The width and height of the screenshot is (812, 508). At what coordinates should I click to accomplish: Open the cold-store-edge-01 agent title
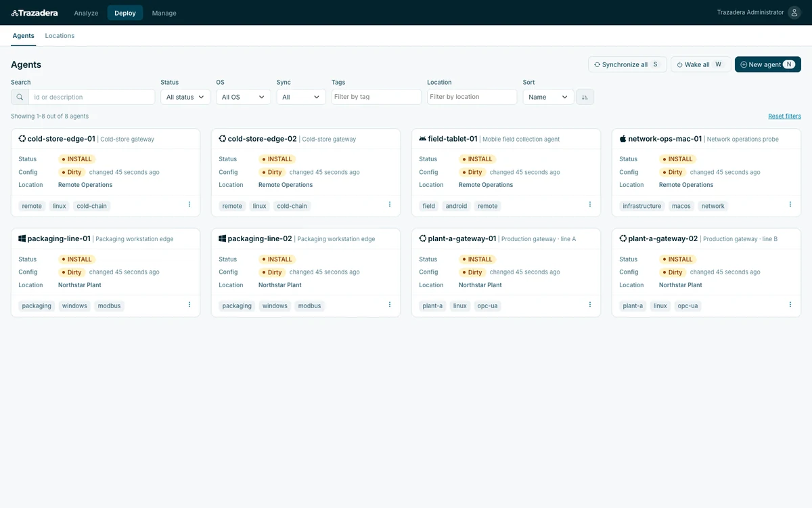coord(62,139)
